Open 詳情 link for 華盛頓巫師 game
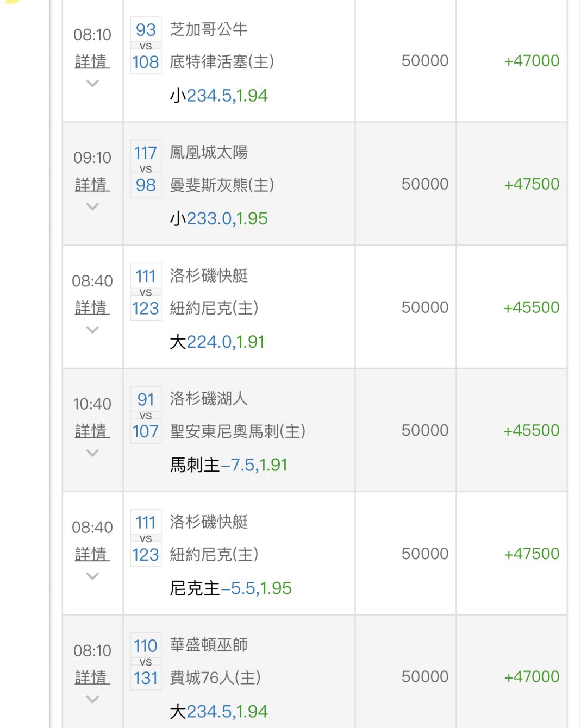587x728 pixels. [x=92, y=677]
